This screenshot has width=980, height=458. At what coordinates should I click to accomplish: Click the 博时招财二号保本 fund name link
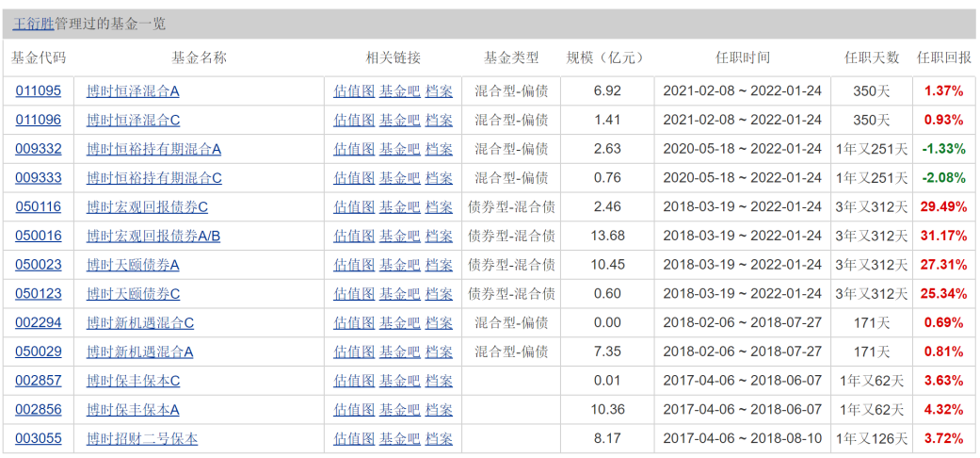141,438
